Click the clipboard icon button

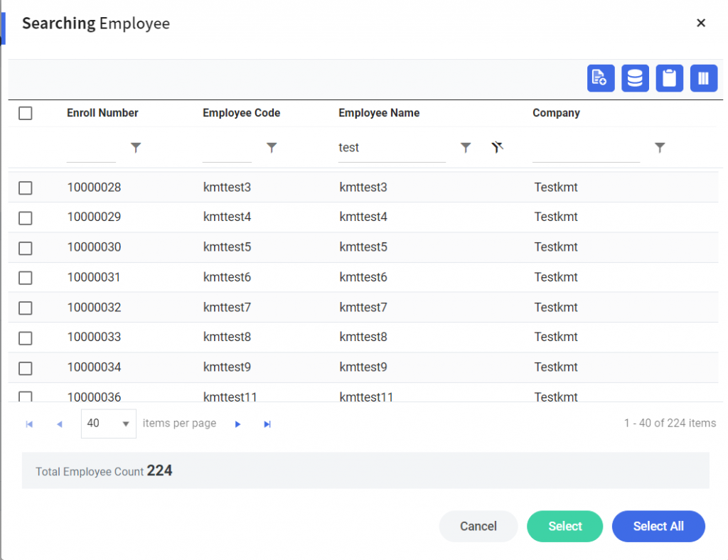(x=669, y=78)
